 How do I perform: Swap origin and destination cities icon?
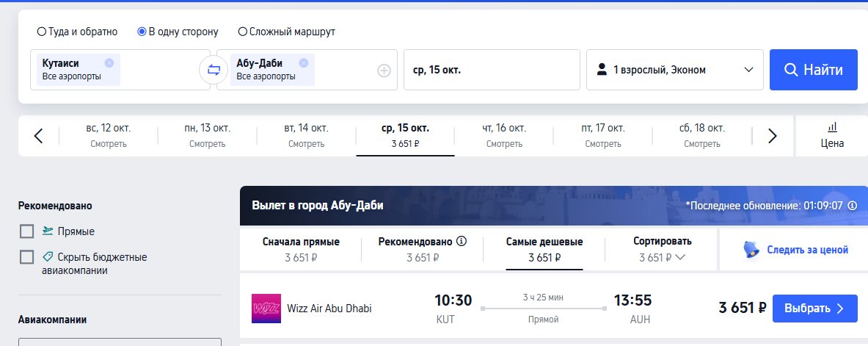214,70
